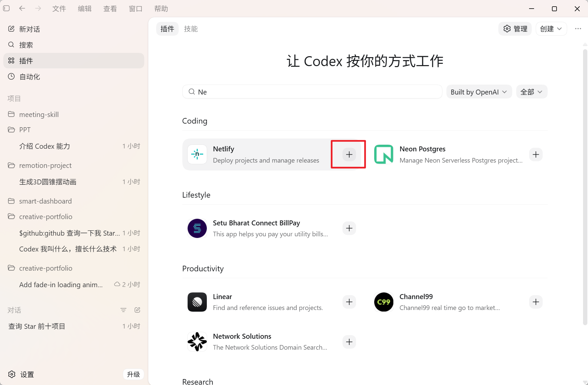The height and width of the screenshot is (385, 588).
Task: Click the Netlify logo icon
Action: click(x=197, y=154)
